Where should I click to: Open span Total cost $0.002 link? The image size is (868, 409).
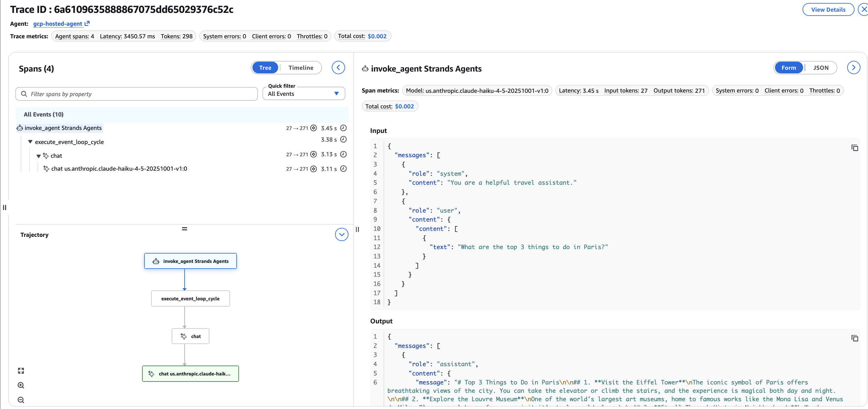coord(404,106)
